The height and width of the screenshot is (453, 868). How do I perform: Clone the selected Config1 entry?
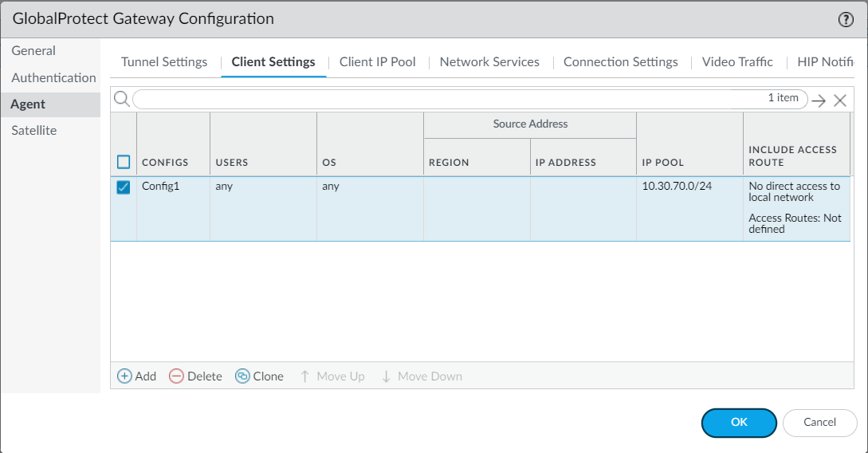(259, 376)
